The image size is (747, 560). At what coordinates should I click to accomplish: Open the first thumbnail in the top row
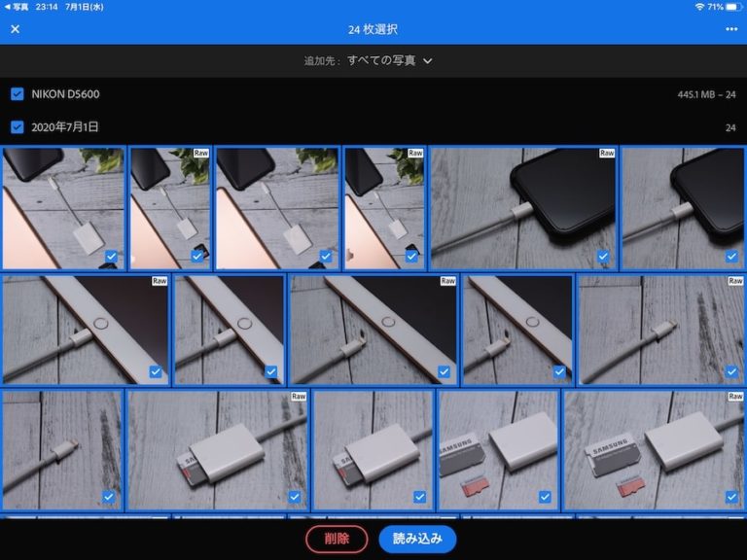tap(63, 208)
